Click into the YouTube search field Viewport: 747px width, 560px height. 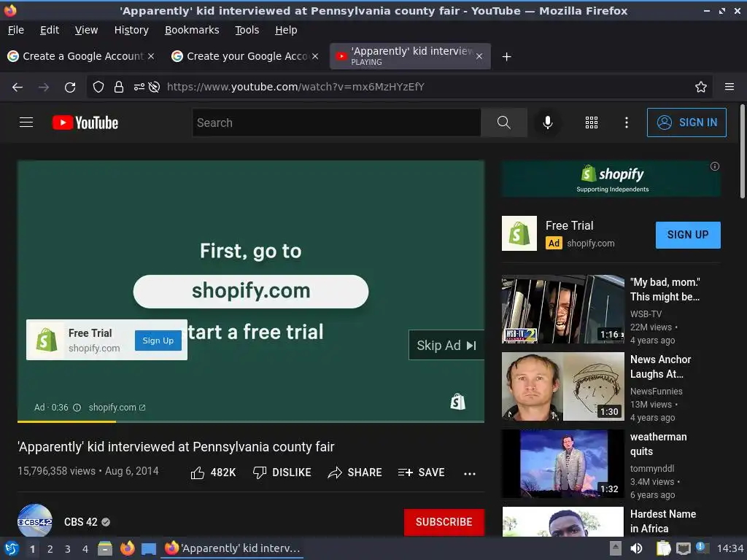pyautogui.click(x=336, y=122)
